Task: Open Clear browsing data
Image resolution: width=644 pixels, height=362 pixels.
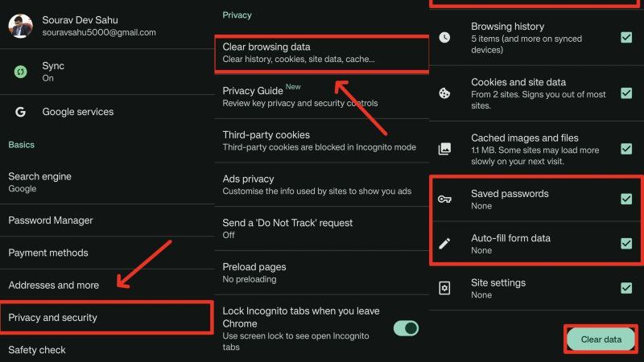Action: 321,53
